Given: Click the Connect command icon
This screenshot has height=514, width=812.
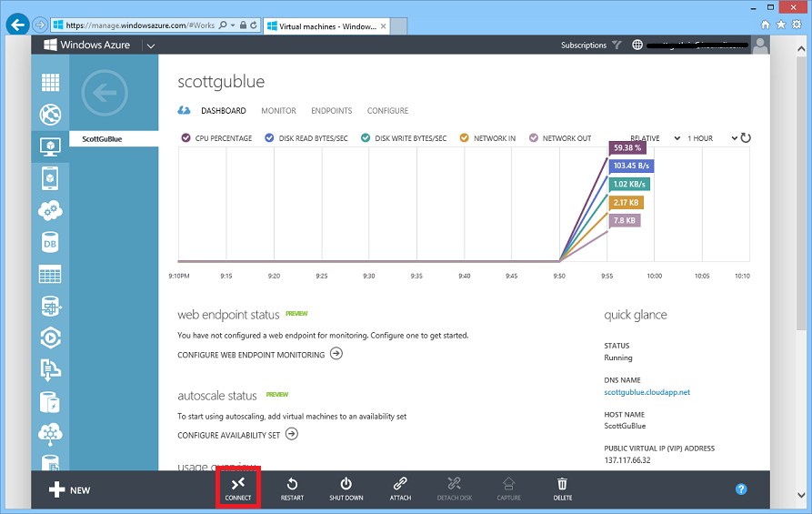Looking at the screenshot, I should (x=238, y=484).
